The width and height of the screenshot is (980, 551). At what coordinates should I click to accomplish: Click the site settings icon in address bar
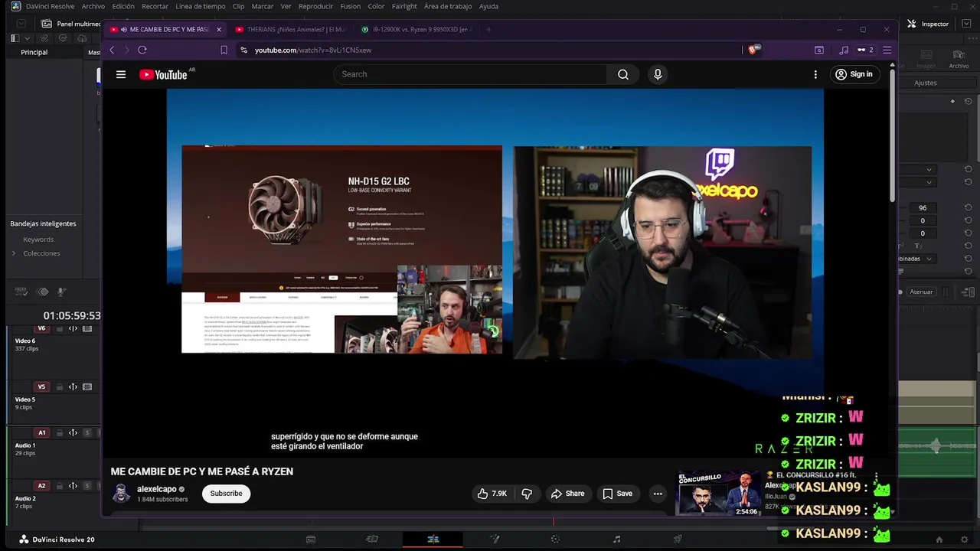pos(243,50)
